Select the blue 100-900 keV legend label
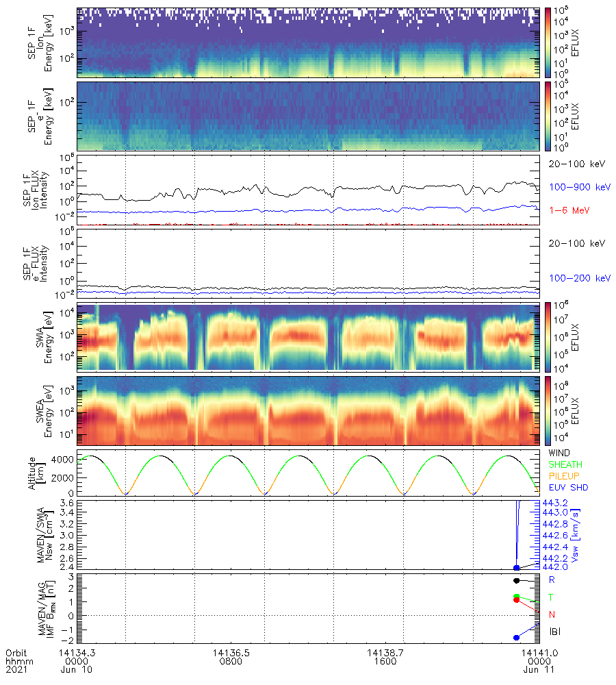This screenshot has width=616, height=685. (x=580, y=187)
